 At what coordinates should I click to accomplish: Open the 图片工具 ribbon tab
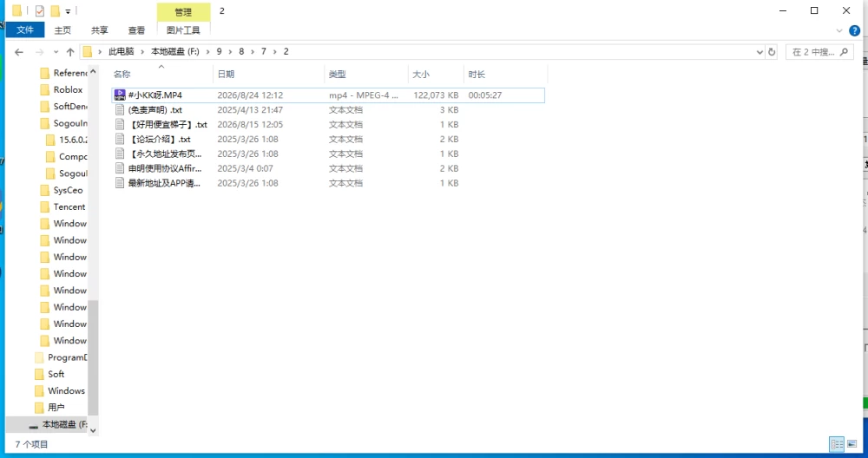183,30
